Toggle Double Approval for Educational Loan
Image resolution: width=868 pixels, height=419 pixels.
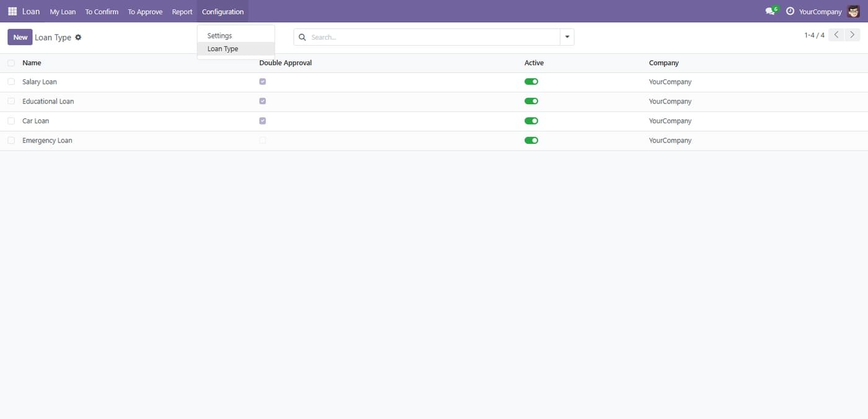(x=263, y=101)
